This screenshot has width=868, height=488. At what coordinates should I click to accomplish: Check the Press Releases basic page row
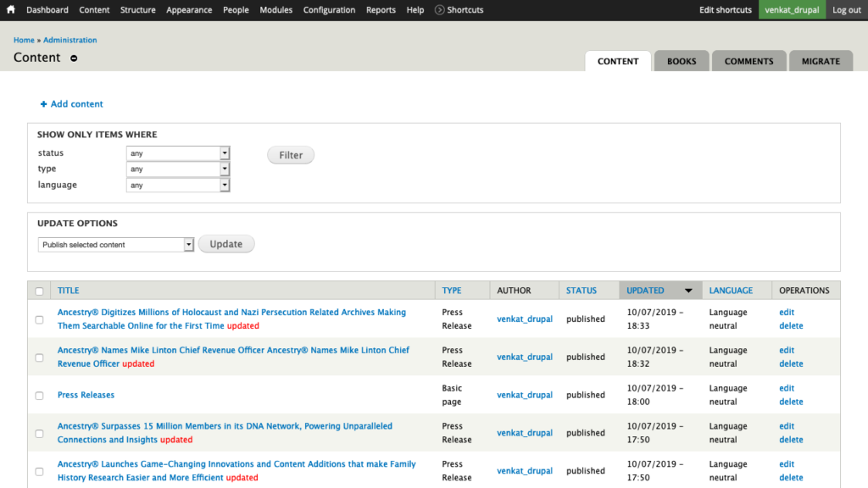[x=39, y=396]
